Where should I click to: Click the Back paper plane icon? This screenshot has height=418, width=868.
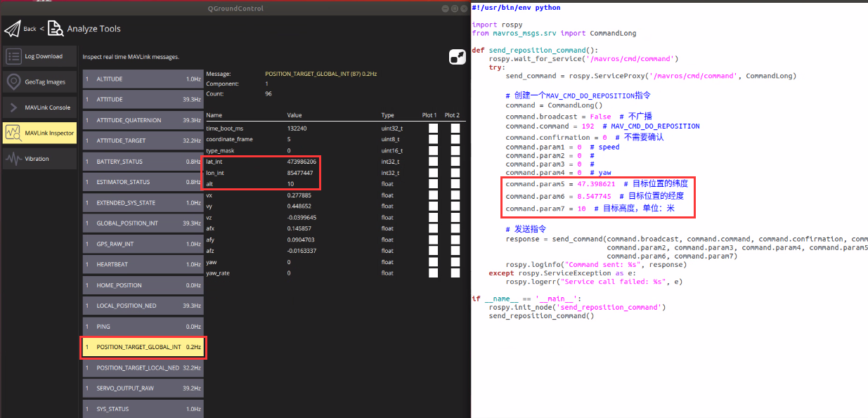click(x=11, y=29)
